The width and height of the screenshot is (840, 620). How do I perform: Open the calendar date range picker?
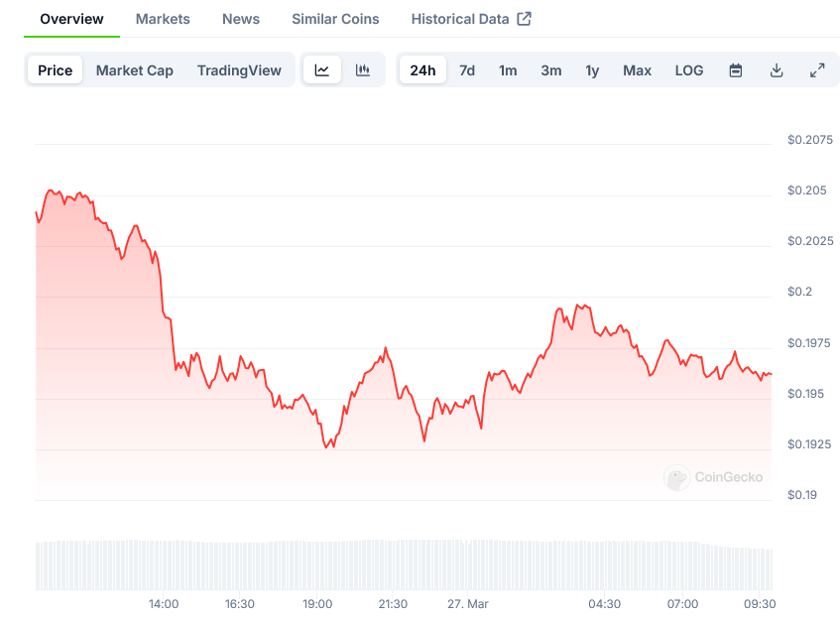736,70
